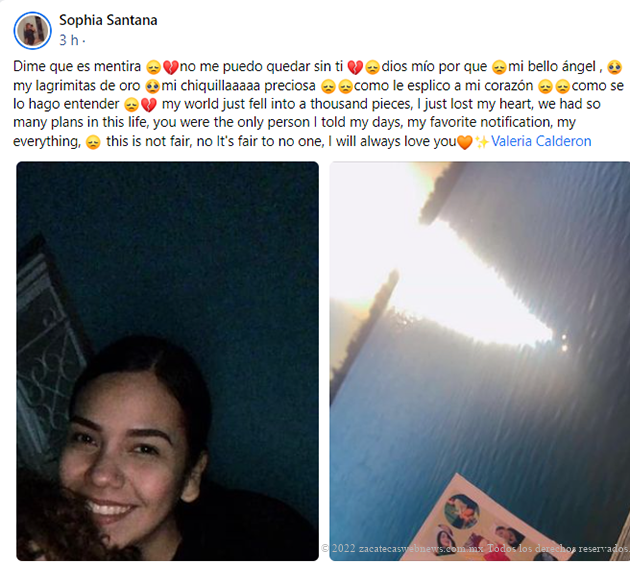The height and width of the screenshot is (562, 630).
Task: Click broken heart emoji after 'sin ti'
Action: 355,67
